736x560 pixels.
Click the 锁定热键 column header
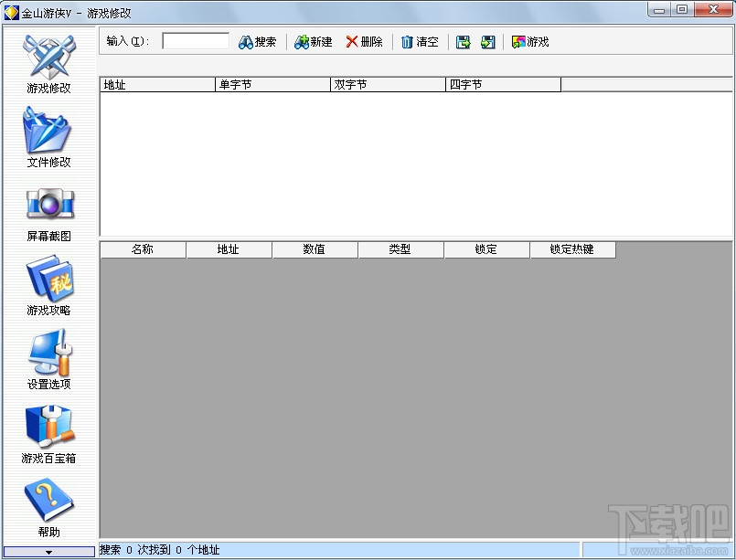click(572, 249)
